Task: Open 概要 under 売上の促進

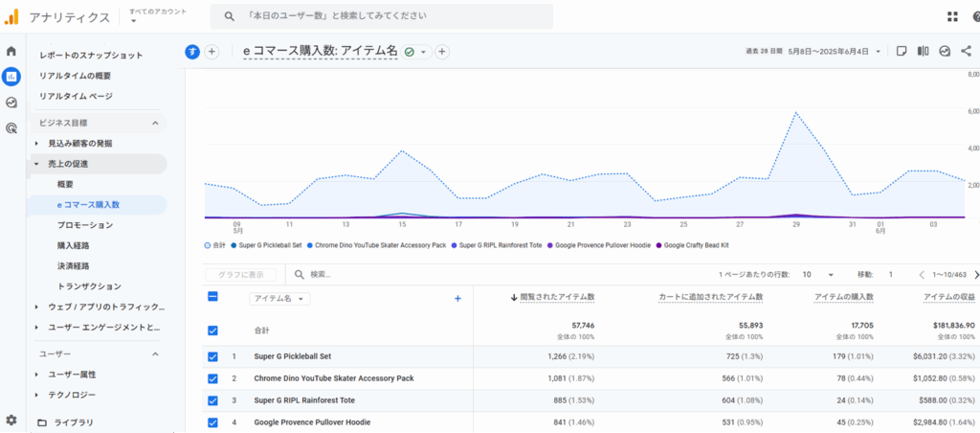Action: tap(65, 185)
